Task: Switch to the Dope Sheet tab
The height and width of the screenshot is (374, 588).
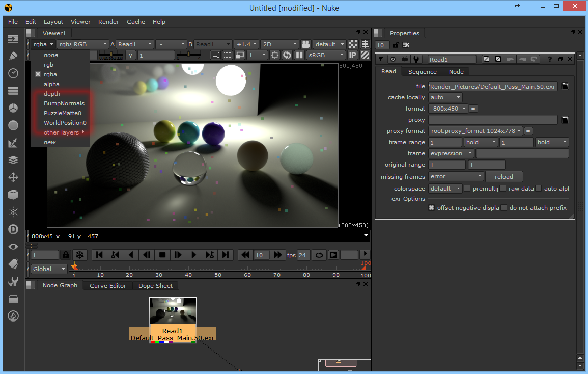Action: pyautogui.click(x=155, y=286)
